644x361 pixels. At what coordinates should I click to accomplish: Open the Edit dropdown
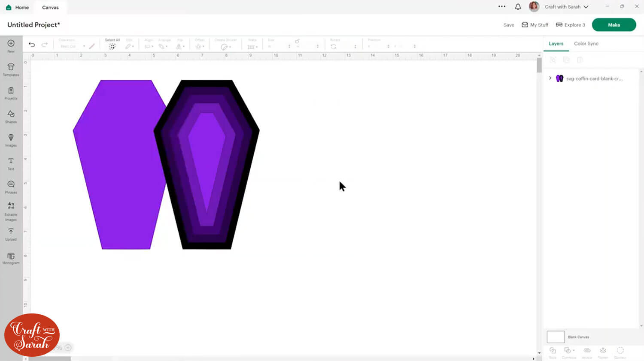(x=129, y=46)
